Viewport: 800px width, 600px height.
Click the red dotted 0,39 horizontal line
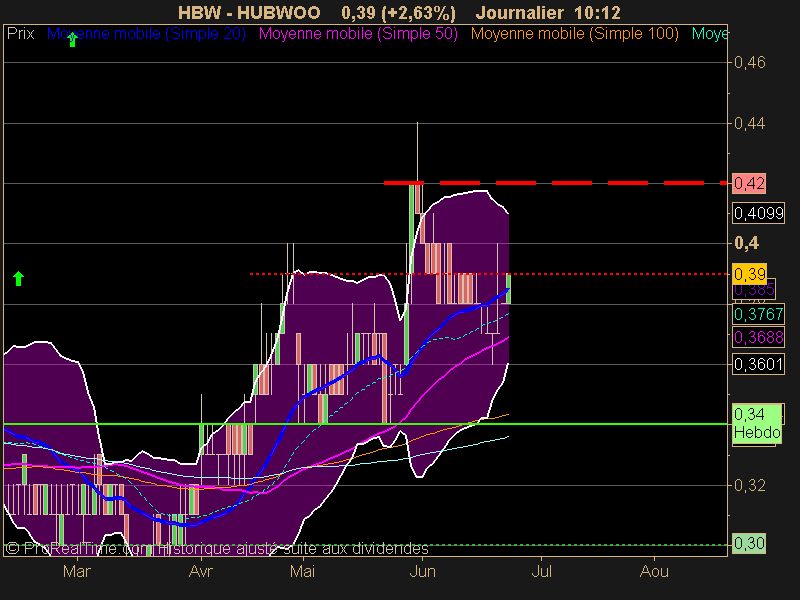489,274
